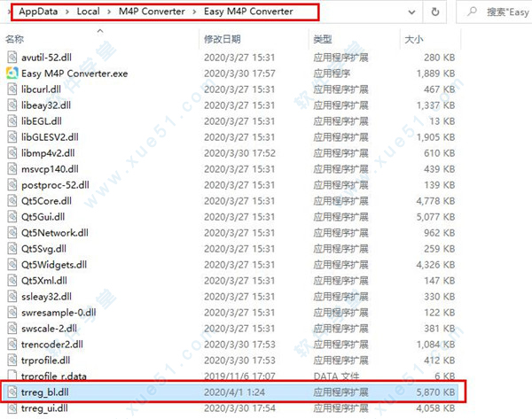
Task: Click the Qt5Xml.dll file icon
Action: [12, 280]
